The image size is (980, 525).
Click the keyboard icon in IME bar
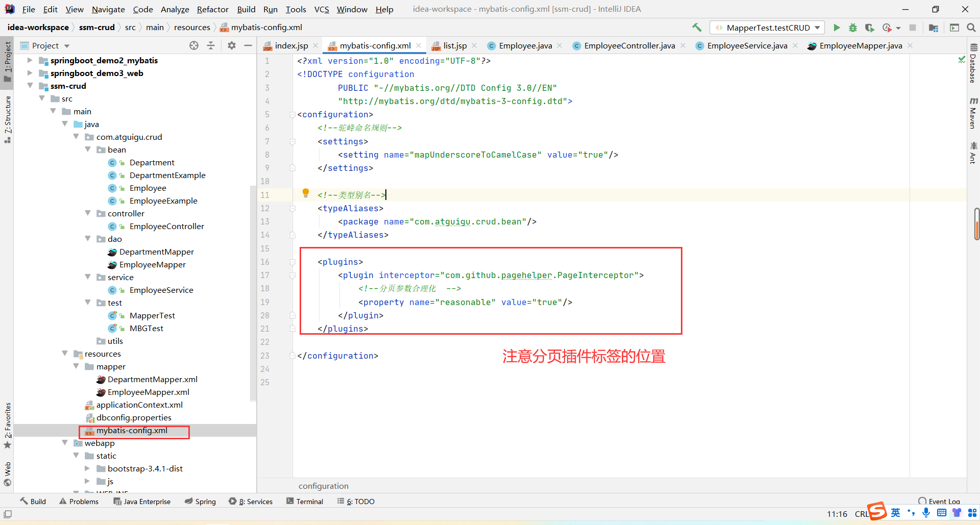click(942, 513)
